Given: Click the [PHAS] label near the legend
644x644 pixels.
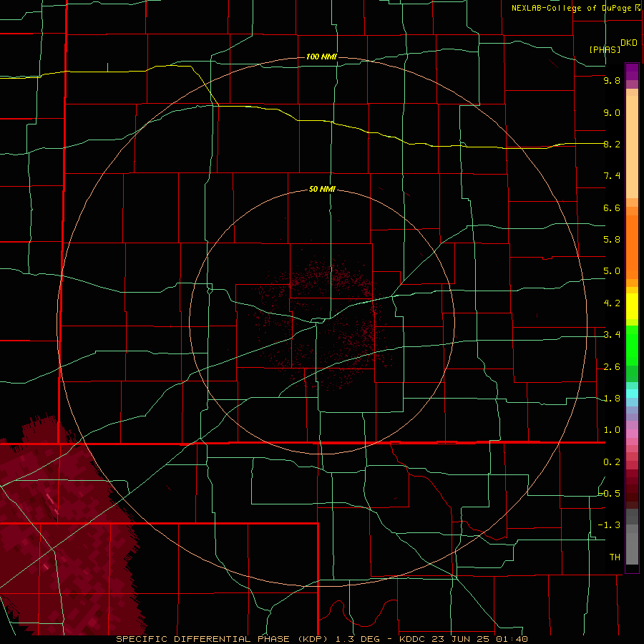Looking at the screenshot, I should [605, 49].
